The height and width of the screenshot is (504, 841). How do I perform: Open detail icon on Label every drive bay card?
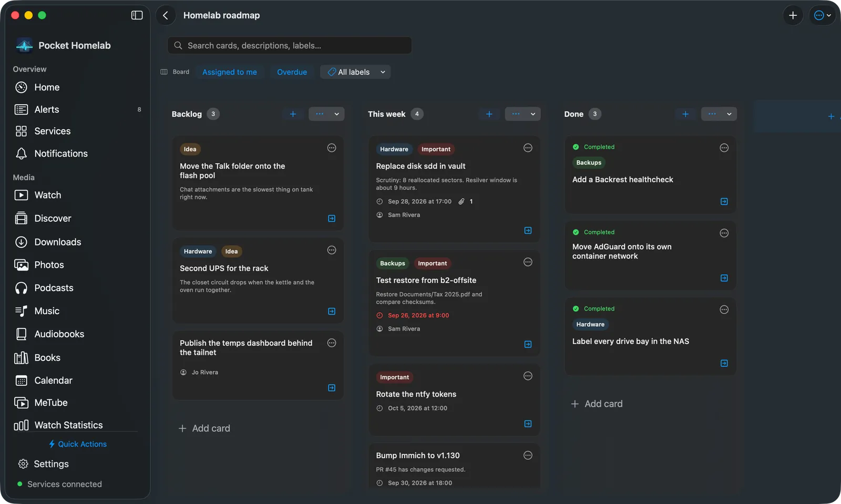click(724, 363)
